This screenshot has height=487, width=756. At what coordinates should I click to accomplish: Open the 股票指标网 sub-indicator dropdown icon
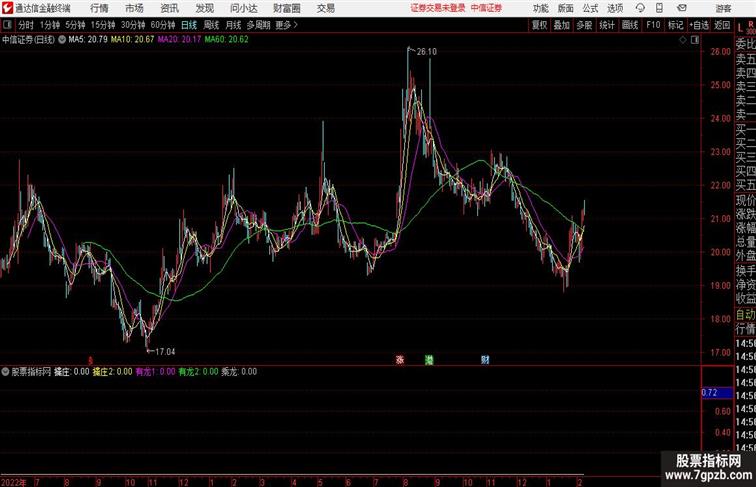pos(5,372)
